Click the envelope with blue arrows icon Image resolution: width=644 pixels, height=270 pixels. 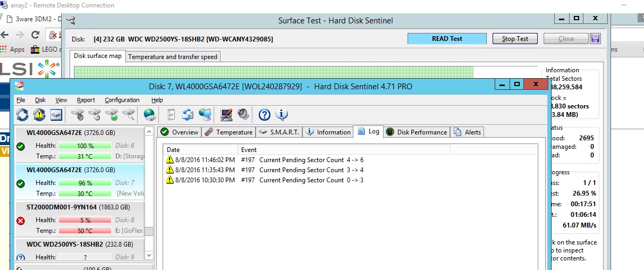(188, 114)
